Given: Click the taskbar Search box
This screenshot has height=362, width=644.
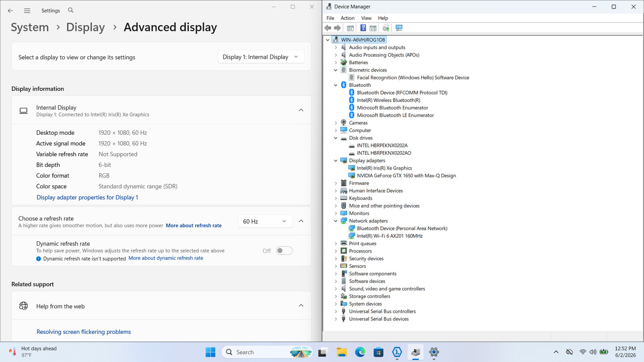Looking at the screenshot, I should click(267, 352).
